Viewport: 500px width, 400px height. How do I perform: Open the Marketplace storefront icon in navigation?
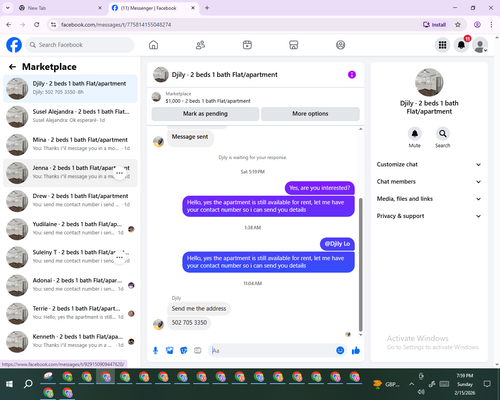294,45
